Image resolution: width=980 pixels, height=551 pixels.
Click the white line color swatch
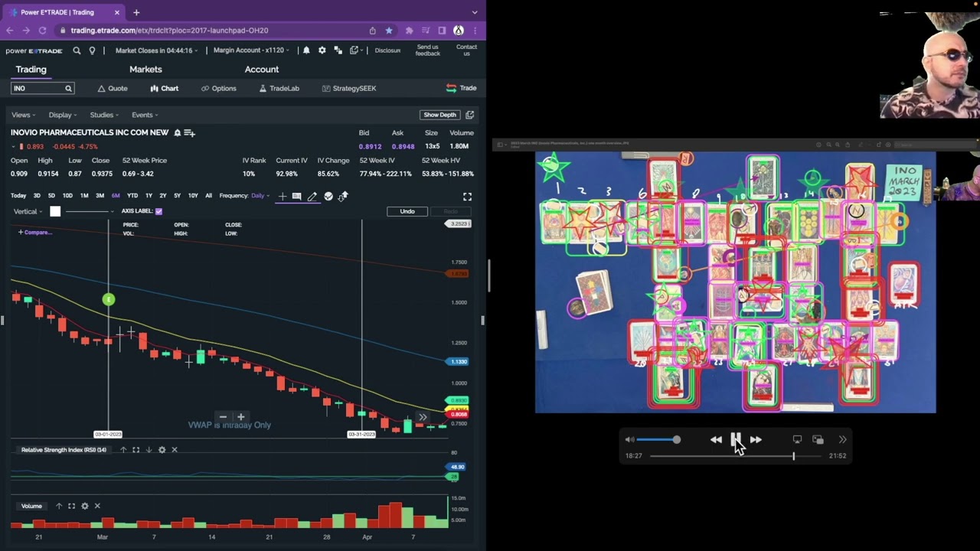(x=55, y=211)
